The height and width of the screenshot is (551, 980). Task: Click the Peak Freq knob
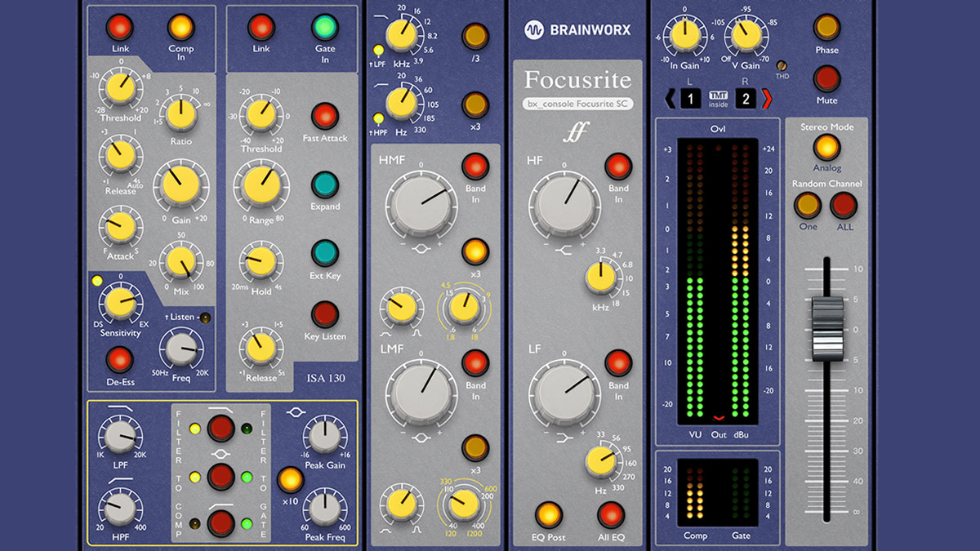pos(324,508)
